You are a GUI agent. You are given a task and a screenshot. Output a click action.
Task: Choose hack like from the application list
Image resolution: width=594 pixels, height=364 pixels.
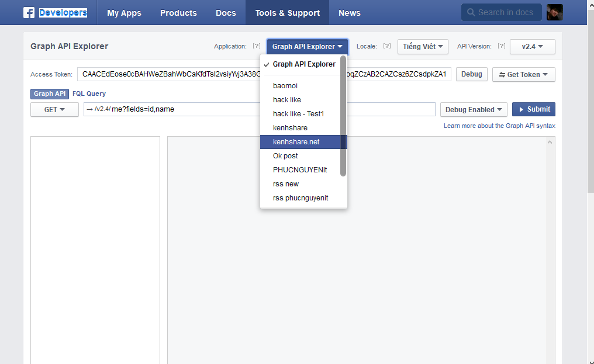(303, 99)
